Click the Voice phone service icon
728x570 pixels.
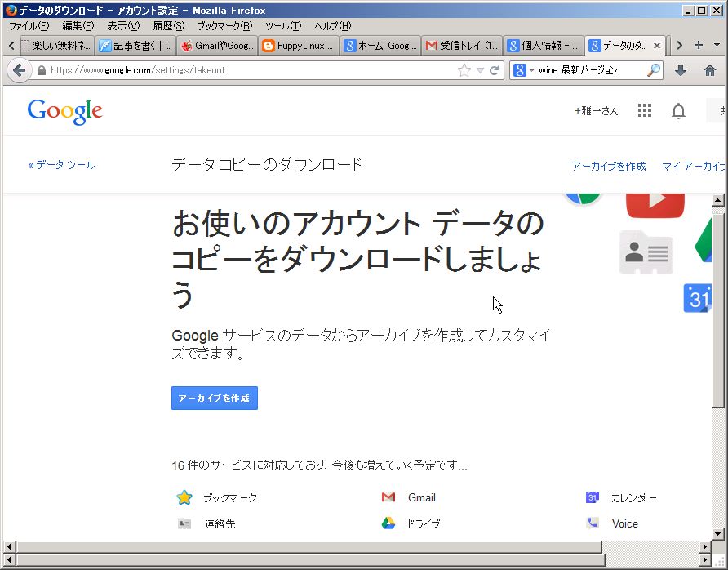(x=592, y=523)
